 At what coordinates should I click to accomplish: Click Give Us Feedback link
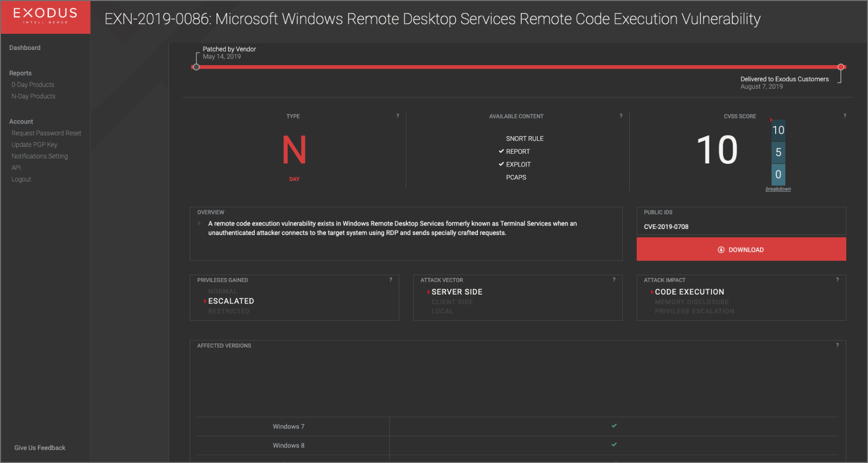40,448
